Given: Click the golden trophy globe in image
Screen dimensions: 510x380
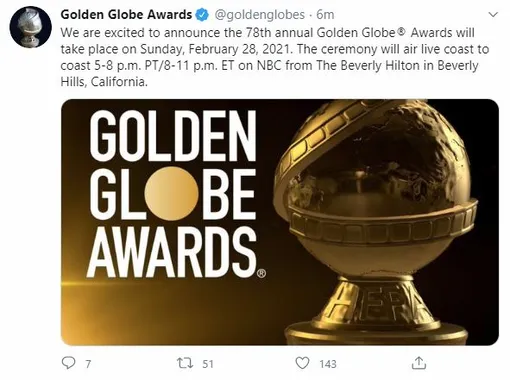Looking at the screenshot, I should [378, 187].
